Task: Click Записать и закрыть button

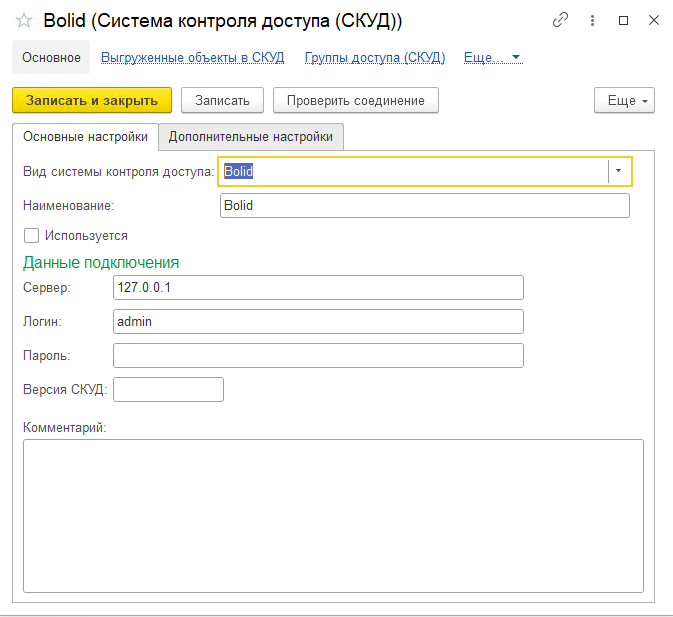Action: pyautogui.click(x=92, y=100)
